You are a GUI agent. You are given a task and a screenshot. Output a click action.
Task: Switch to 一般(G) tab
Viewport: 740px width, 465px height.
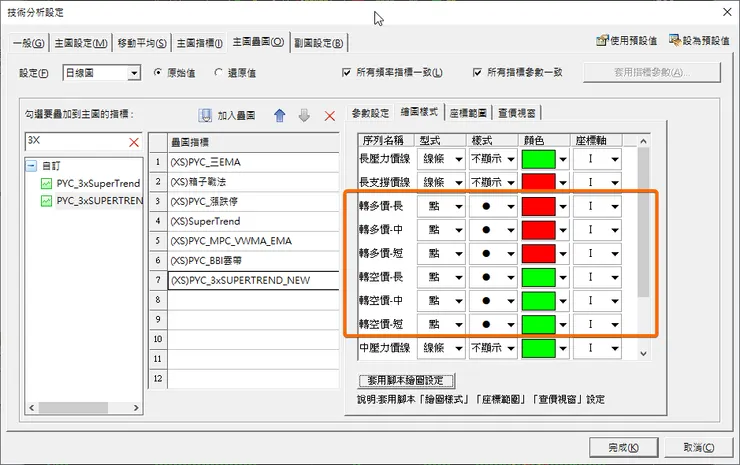point(29,43)
